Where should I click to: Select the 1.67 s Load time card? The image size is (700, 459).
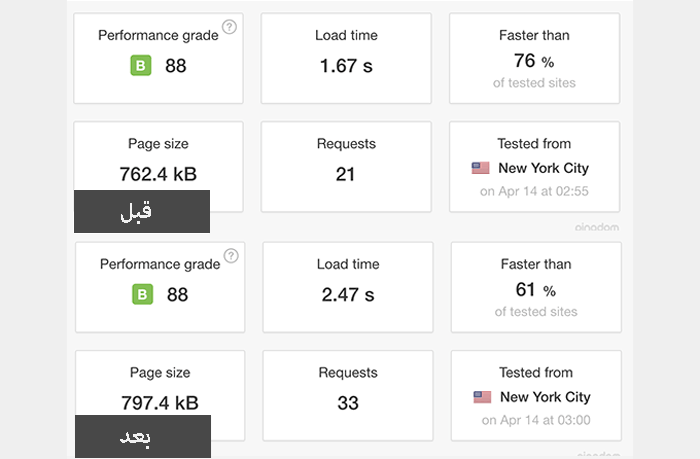click(347, 57)
